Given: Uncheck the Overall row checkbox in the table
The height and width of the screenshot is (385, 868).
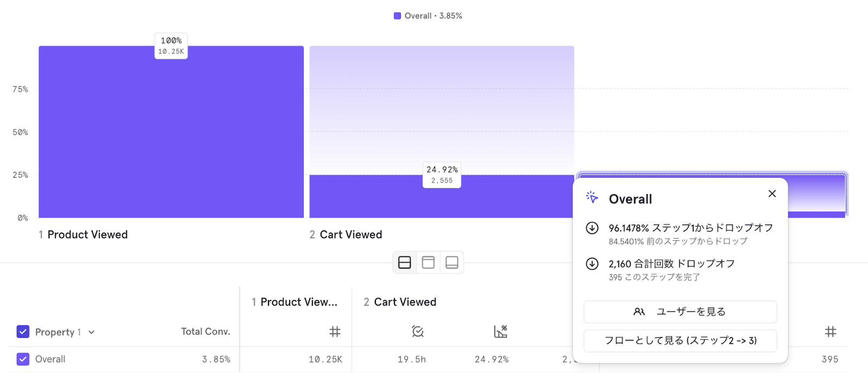Looking at the screenshot, I should [x=23, y=359].
